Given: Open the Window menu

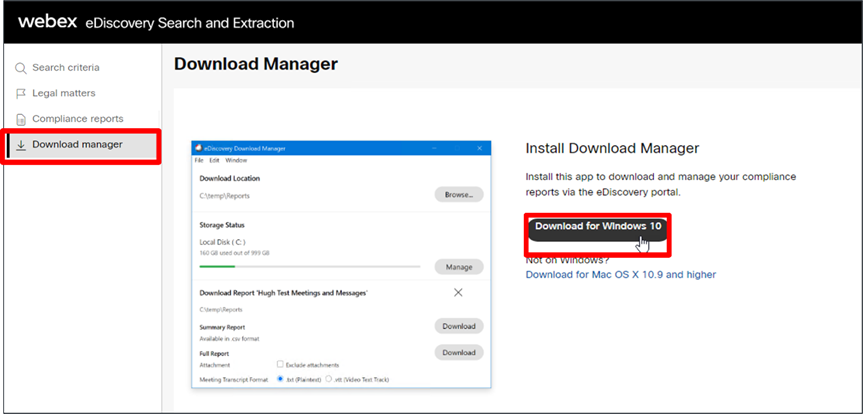Looking at the screenshot, I should (236, 160).
